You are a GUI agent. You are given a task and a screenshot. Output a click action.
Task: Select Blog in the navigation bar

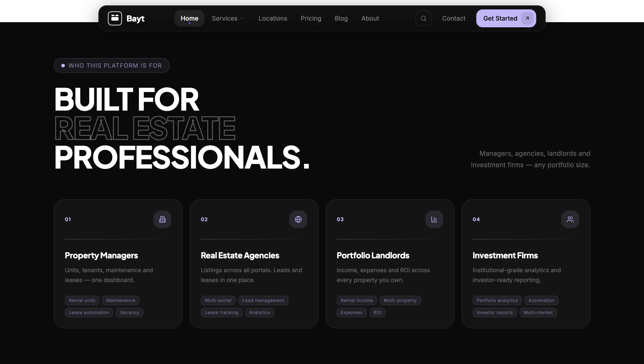coord(341,18)
